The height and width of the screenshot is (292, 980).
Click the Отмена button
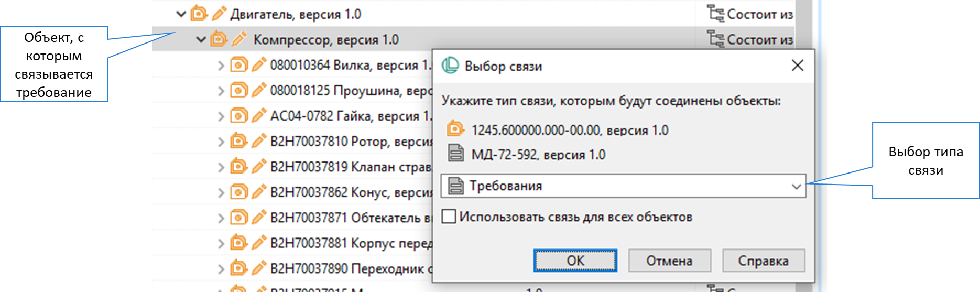coord(669,261)
